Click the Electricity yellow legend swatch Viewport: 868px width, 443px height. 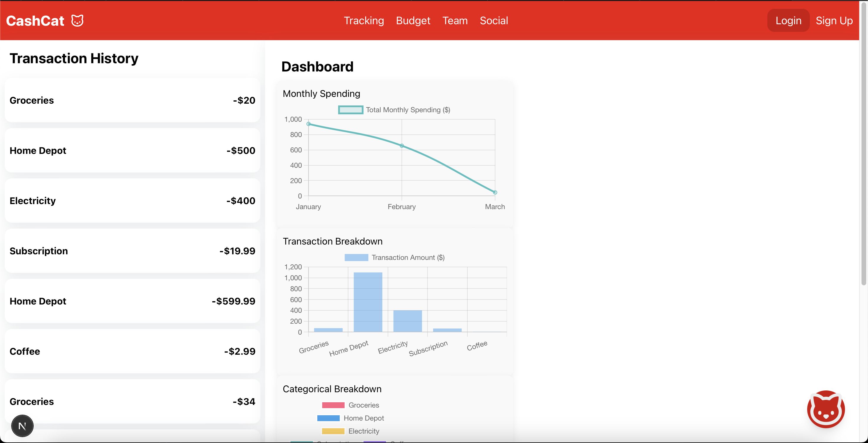333,431
